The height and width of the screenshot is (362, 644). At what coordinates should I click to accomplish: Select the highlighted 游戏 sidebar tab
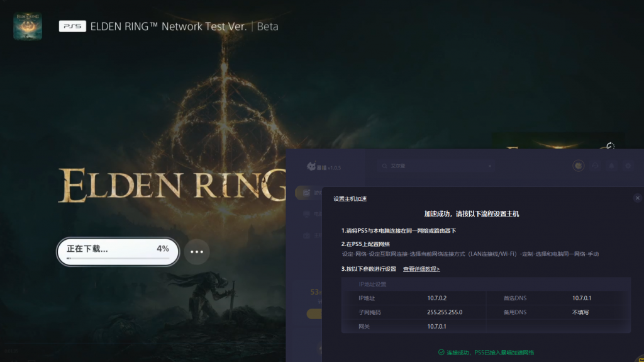pos(309,193)
